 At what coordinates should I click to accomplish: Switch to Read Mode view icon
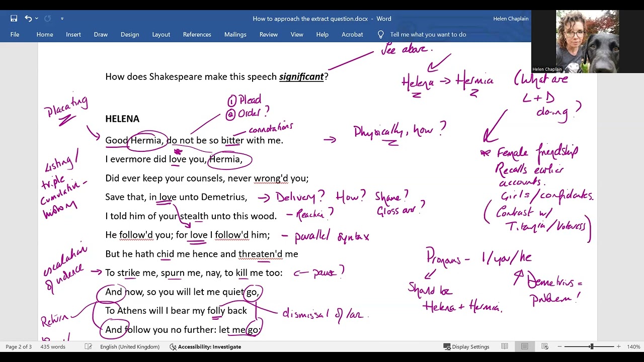pyautogui.click(x=505, y=346)
